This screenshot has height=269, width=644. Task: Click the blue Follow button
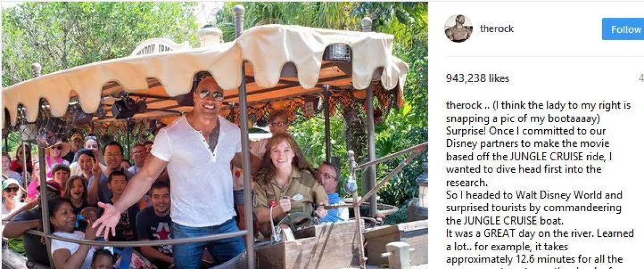click(x=624, y=29)
